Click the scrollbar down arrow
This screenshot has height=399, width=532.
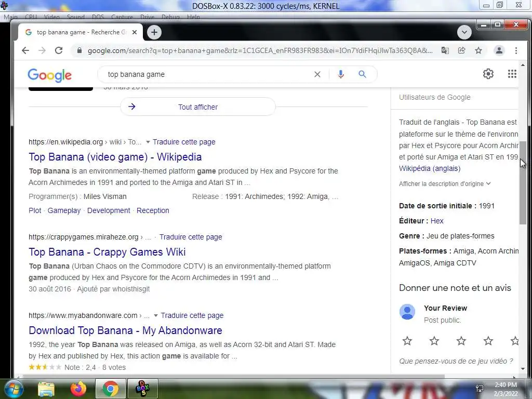pyautogui.click(x=523, y=369)
